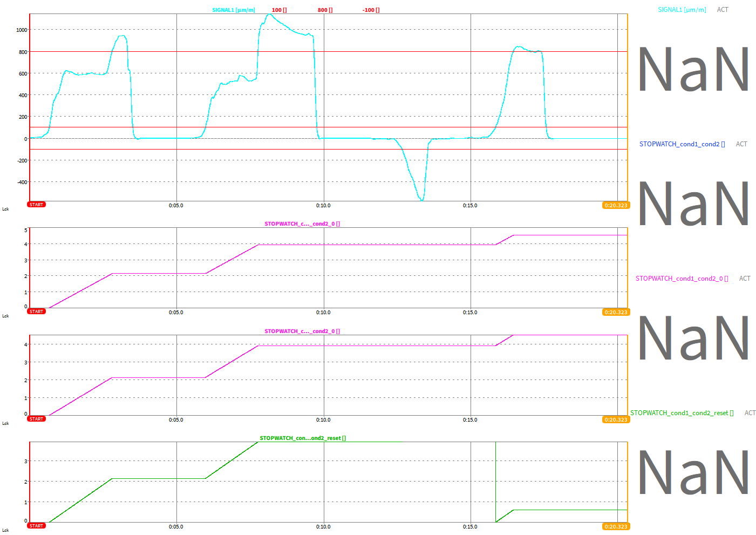Toggle the Lck lock on the bottom graph
This screenshot has width=756, height=535.
click(5, 530)
